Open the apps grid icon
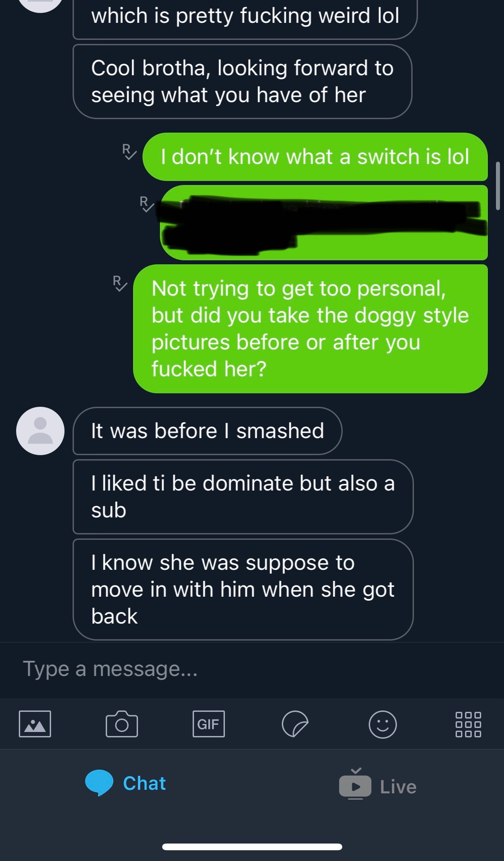This screenshot has height=861, width=504. [468, 724]
